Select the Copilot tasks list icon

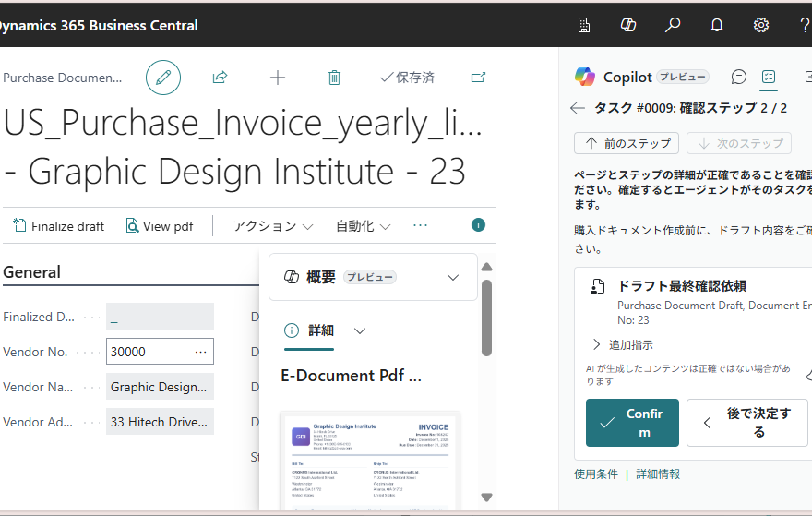(x=769, y=78)
